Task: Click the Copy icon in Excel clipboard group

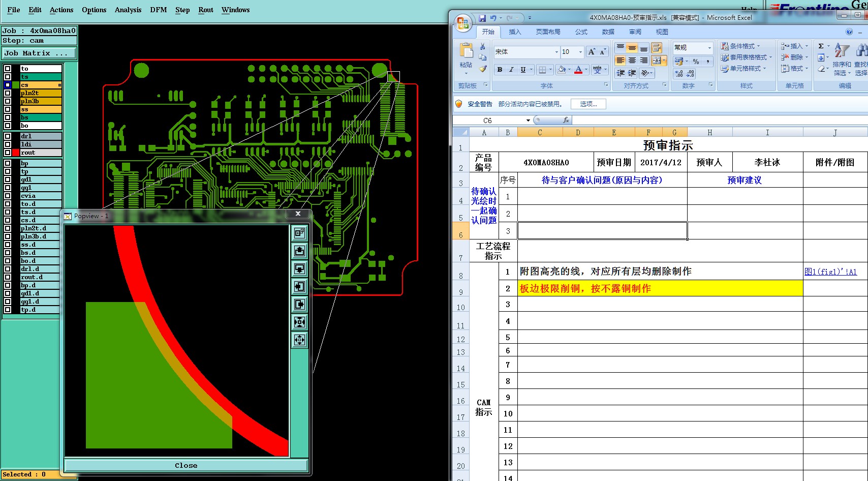Action: click(x=482, y=57)
